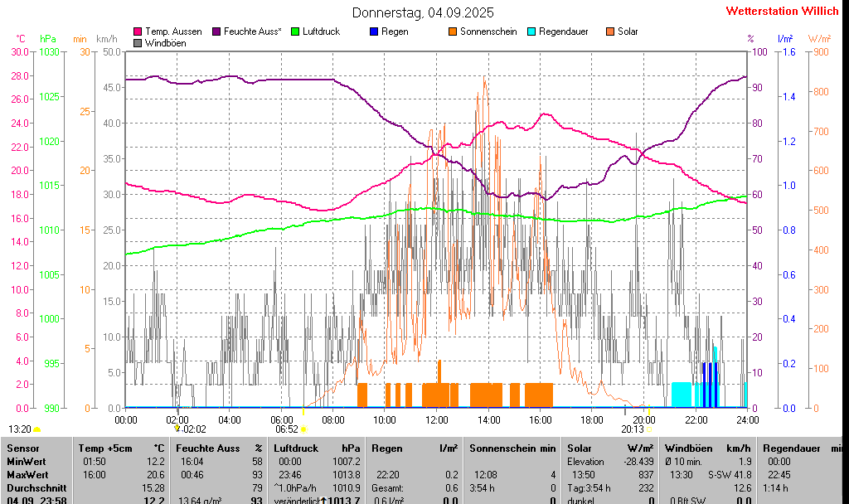849x504 pixels.
Task: Click the Solar legend square
Action: (x=610, y=31)
